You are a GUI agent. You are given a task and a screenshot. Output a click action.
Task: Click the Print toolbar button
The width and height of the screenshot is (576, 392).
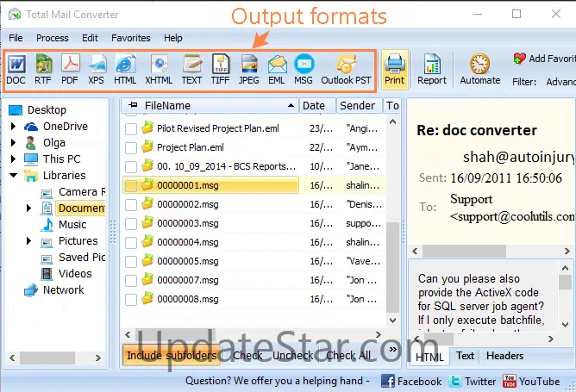395,70
